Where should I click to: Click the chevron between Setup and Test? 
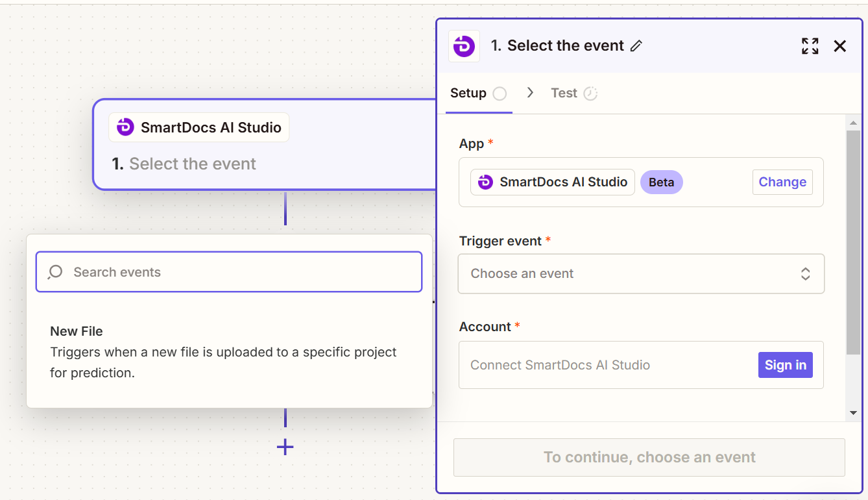coord(530,93)
